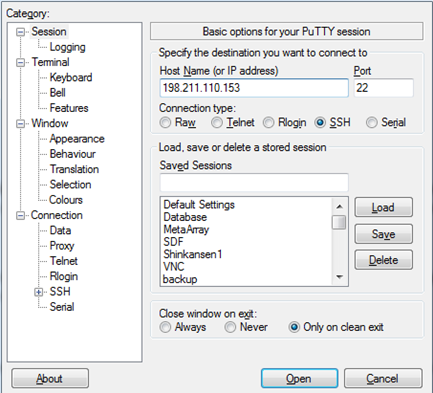433x393 pixels.
Task: Select the Appearance category
Action: click(x=77, y=139)
